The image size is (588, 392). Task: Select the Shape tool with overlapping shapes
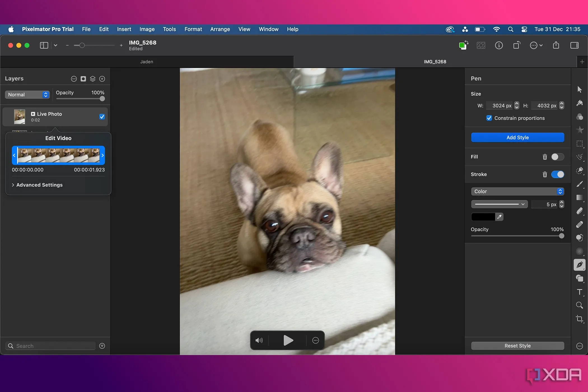(580, 278)
